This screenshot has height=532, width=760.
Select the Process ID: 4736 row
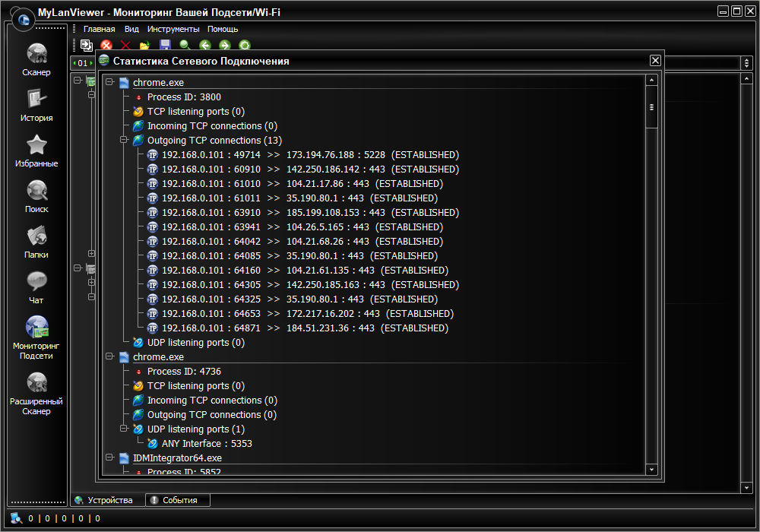coord(184,372)
